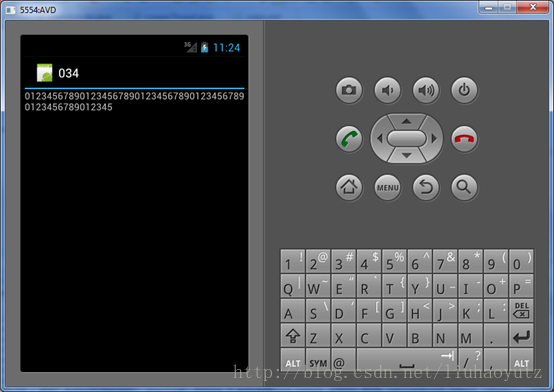Click the period key
The width and height of the screenshot is (554, 392).
pos(496,335)
